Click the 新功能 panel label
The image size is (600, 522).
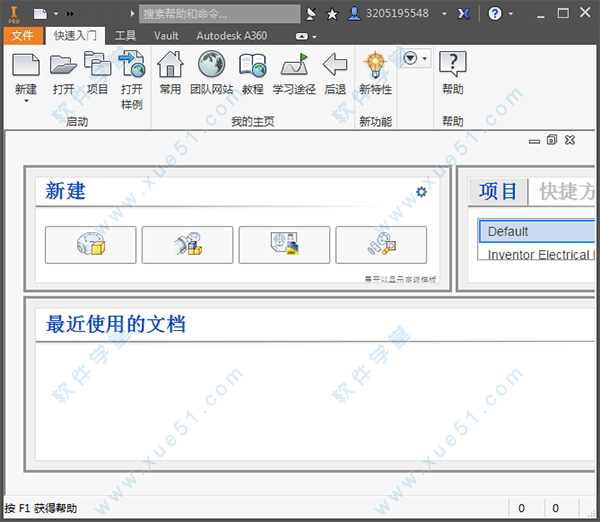click(x=375, y=122)
